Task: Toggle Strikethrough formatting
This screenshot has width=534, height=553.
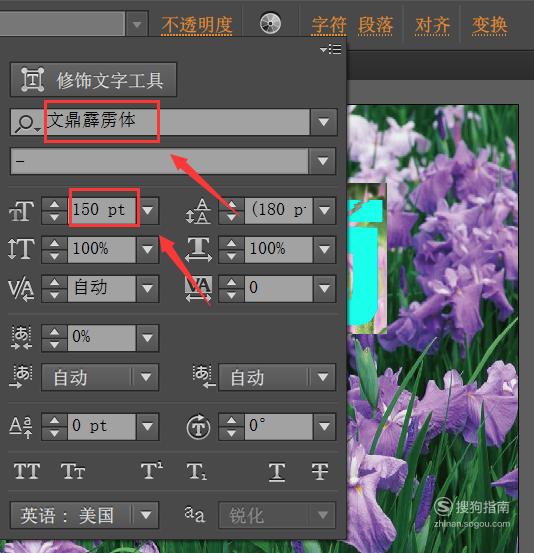Action: (x=320, y=471)
